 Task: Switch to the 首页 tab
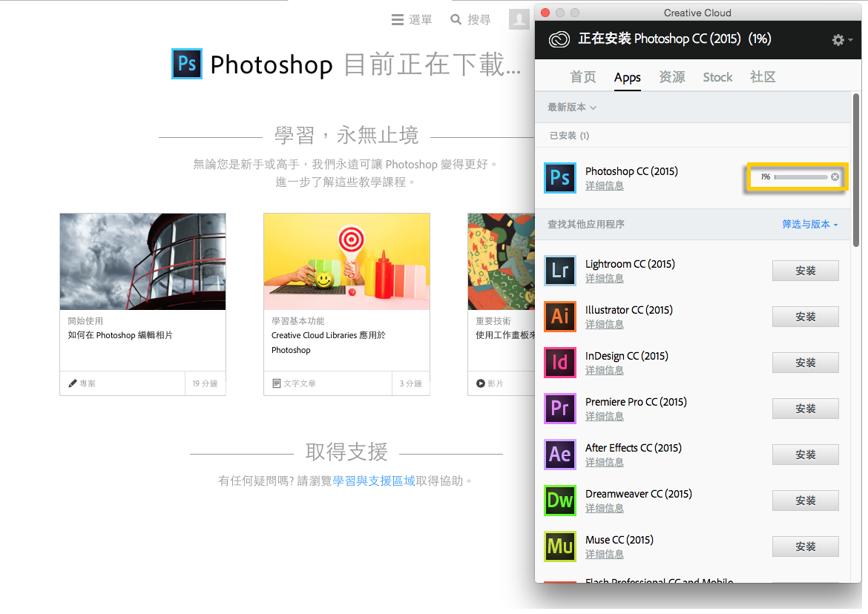pos(583,77)
